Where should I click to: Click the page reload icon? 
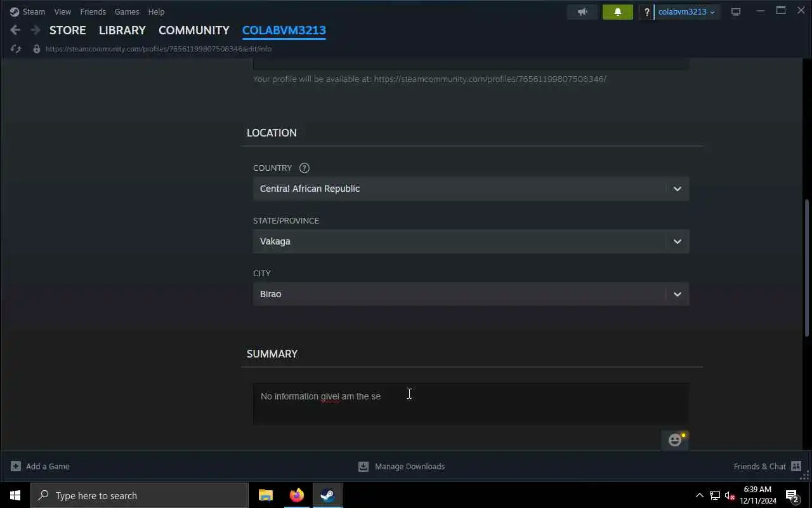pyautogui.click(x=16, y=49)
